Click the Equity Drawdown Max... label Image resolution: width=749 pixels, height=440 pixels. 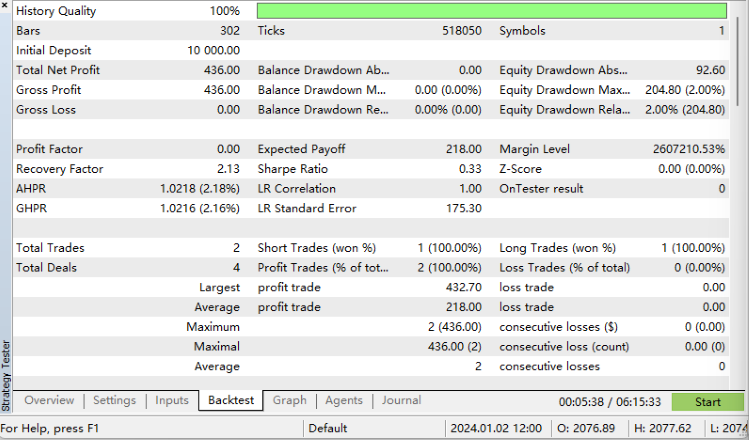tap(565, 90)
